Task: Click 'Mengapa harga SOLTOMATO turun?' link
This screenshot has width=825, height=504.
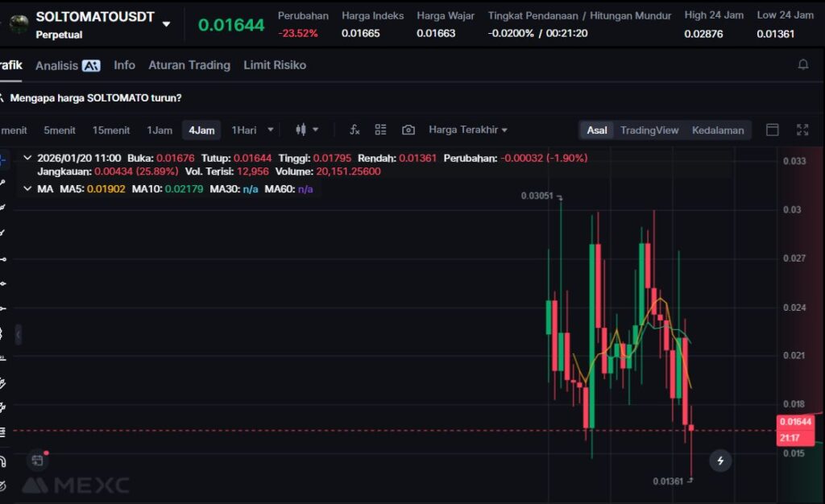Action: pyautogui.click(x=95, y=97)
